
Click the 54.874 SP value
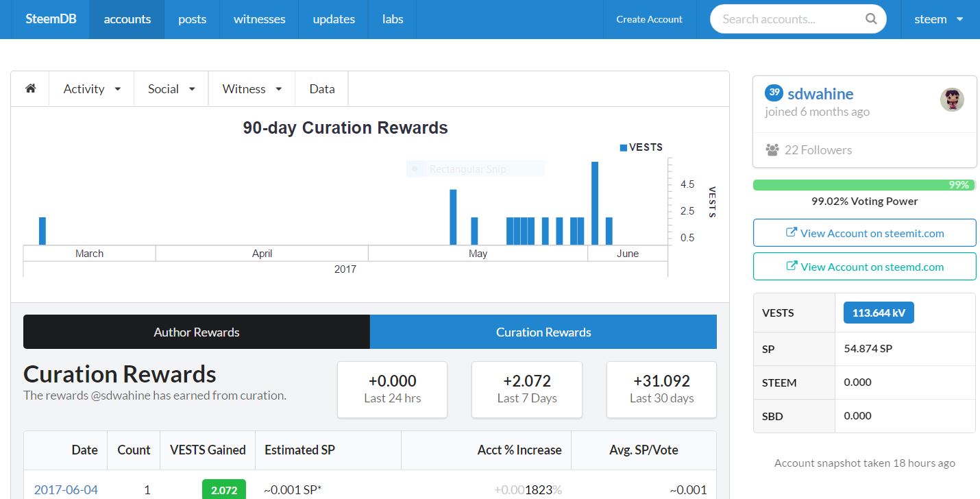[868, 348]
